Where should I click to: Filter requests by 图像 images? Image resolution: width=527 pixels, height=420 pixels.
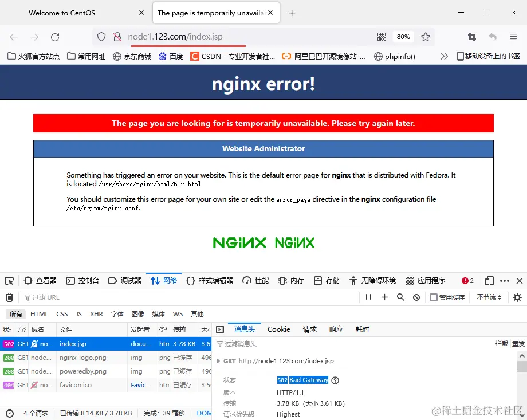click(x=138, y=314)
